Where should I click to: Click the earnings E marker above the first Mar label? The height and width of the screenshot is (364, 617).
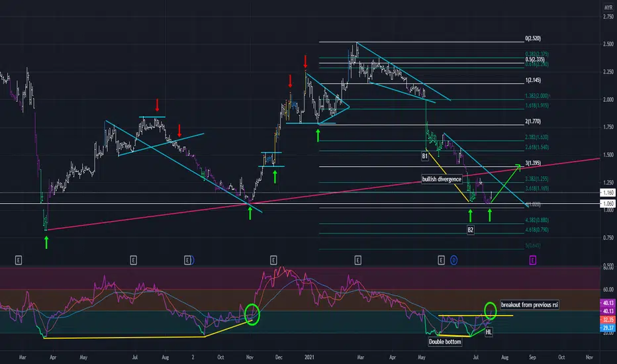click(19, 260)
